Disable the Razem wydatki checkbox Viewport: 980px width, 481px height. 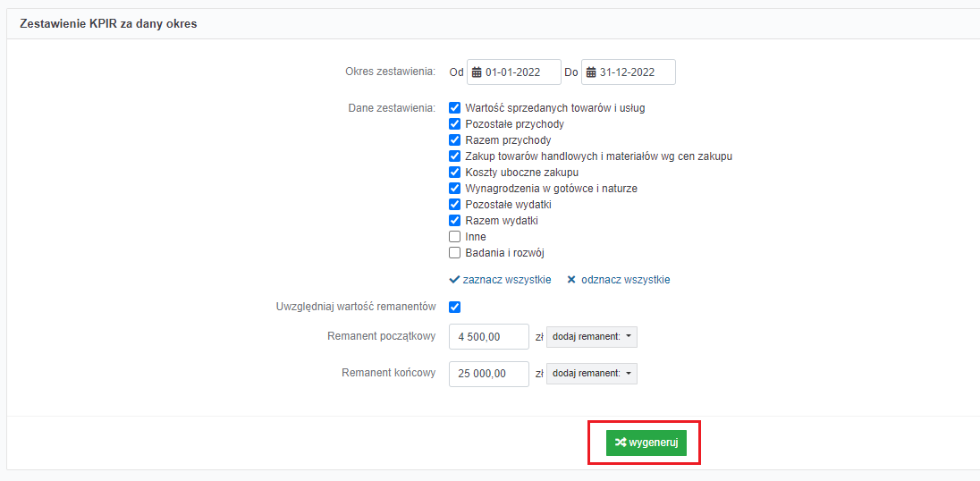pyautogui.click(x=455, y=221)
